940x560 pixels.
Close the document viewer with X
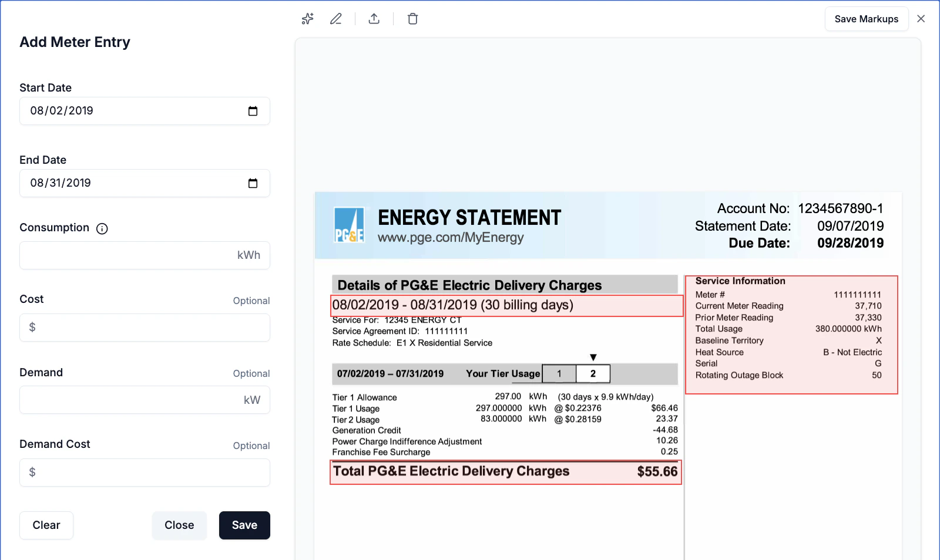(x=921, y=19)
